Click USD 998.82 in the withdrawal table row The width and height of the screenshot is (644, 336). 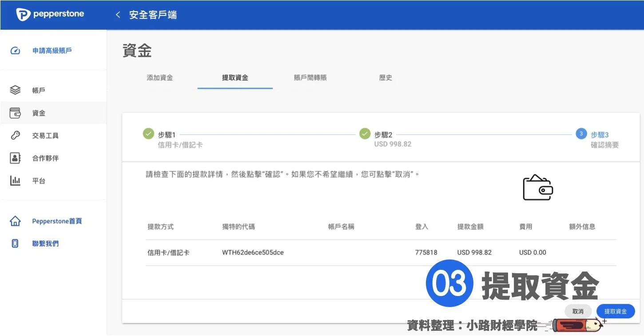[x=474, y=252]
